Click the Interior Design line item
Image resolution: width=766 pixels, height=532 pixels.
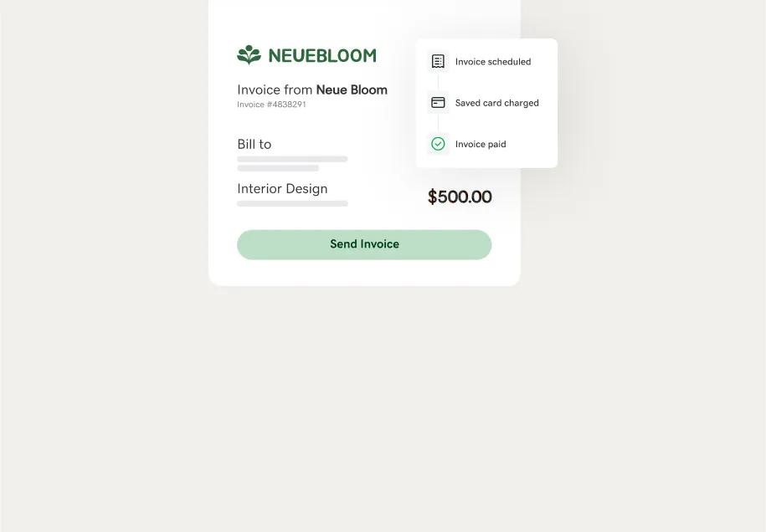pyautogui.click(x=282, y=188)
